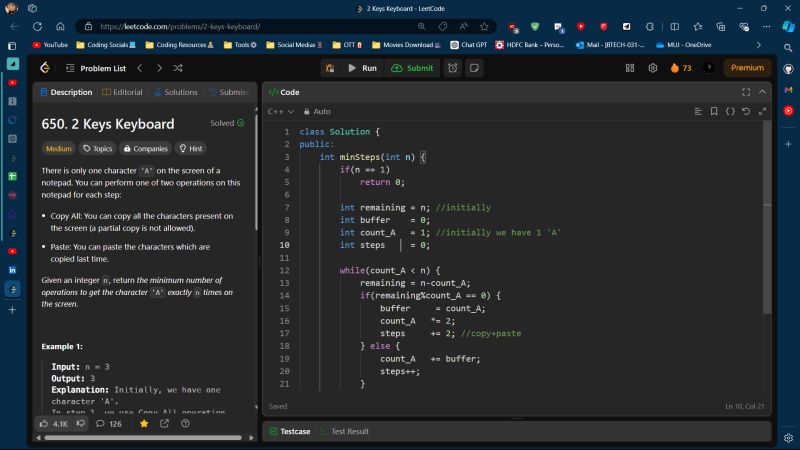800x450 pixels.
Task: Open the timer alarm clock icon
Action: 453,68
